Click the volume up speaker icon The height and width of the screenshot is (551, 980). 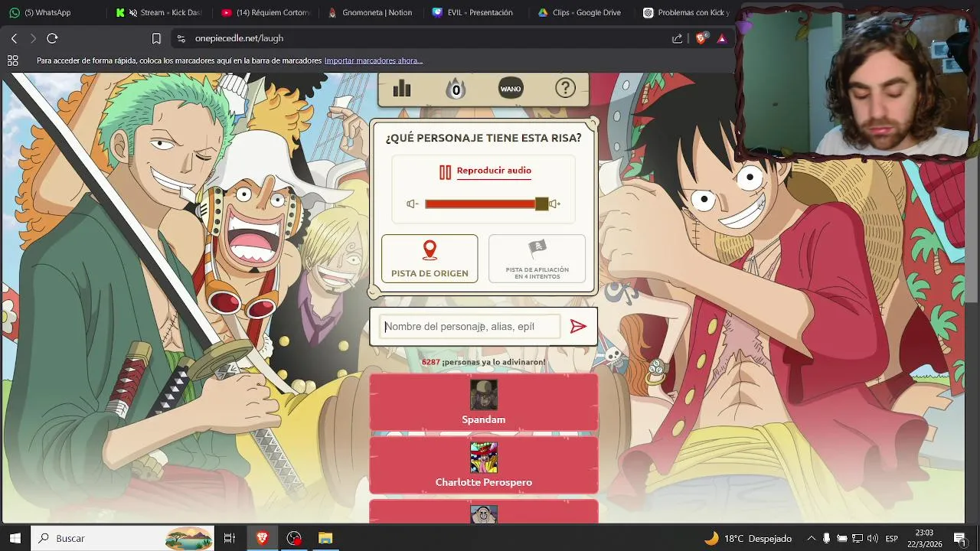tap(554, 204)
